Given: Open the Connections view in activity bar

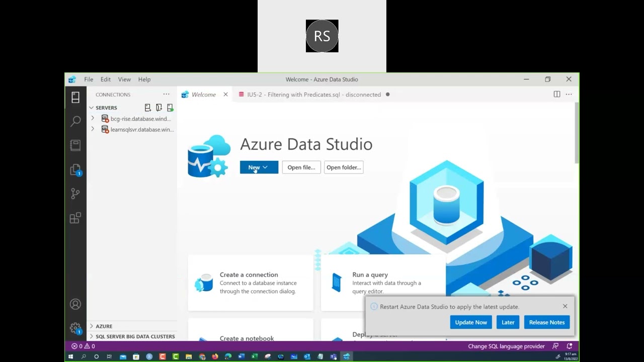Looking at the screenshot, I should click(75, 98).
